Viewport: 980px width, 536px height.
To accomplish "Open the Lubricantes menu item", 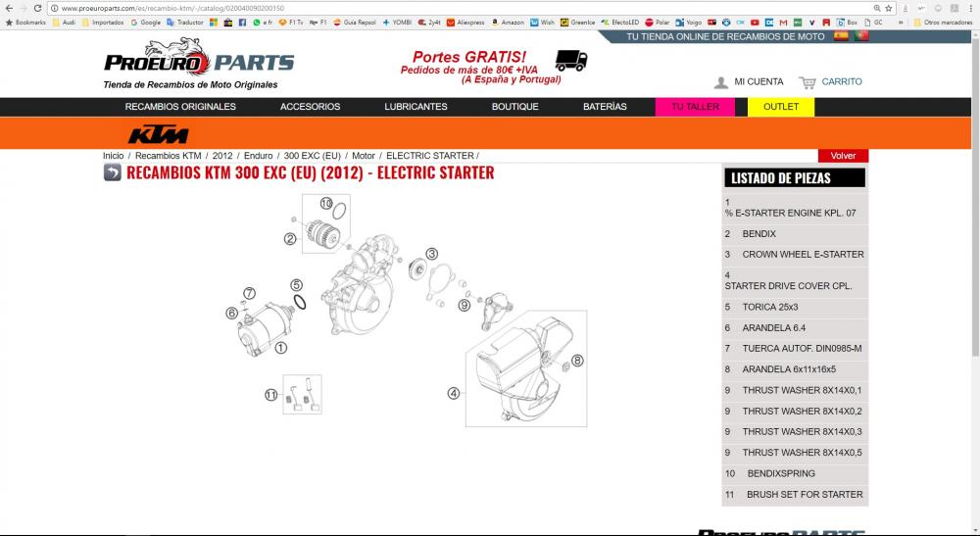I will (x=416, y=107).
